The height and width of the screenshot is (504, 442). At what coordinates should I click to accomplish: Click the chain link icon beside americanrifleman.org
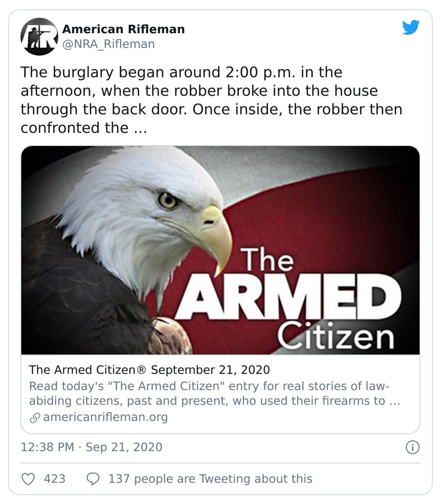[x=34, y=417]
